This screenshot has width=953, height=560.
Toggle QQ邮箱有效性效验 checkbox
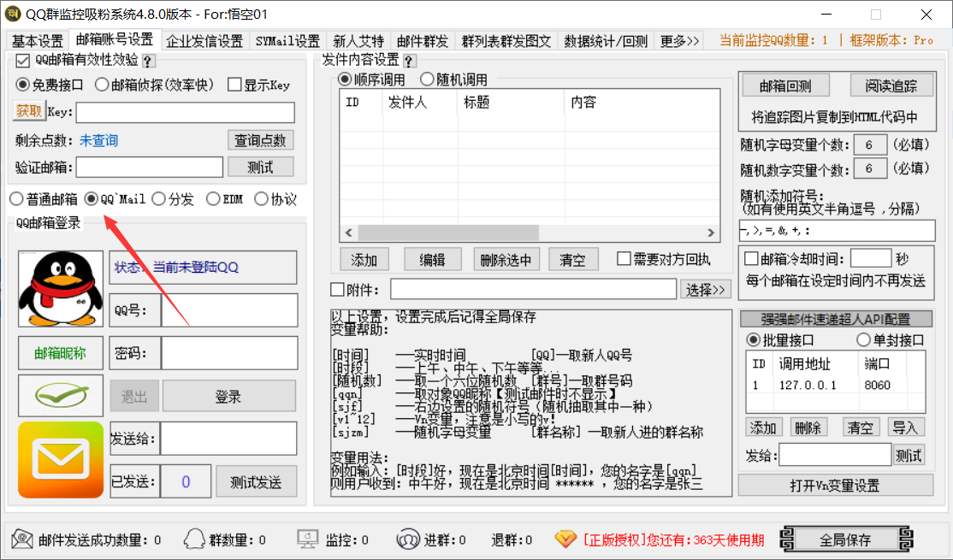pos(22,61)
